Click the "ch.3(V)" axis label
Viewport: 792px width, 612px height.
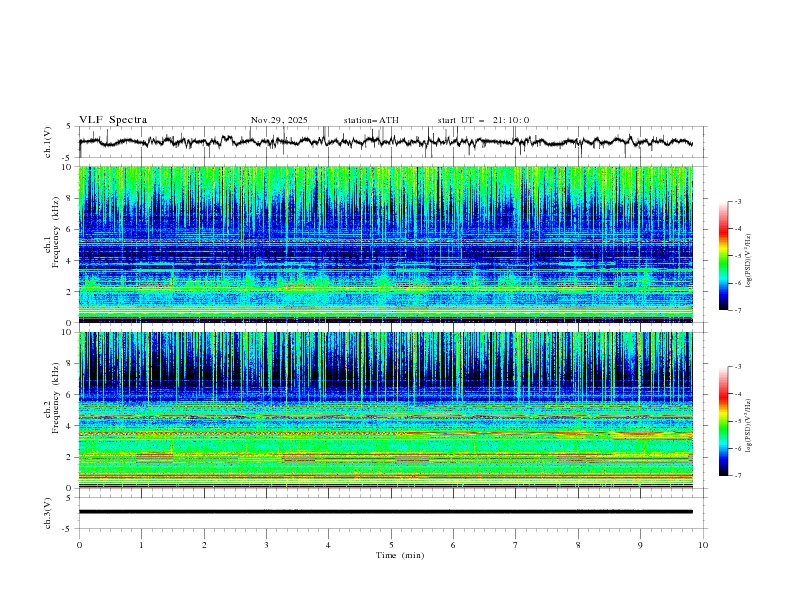(x=48, y=513)
